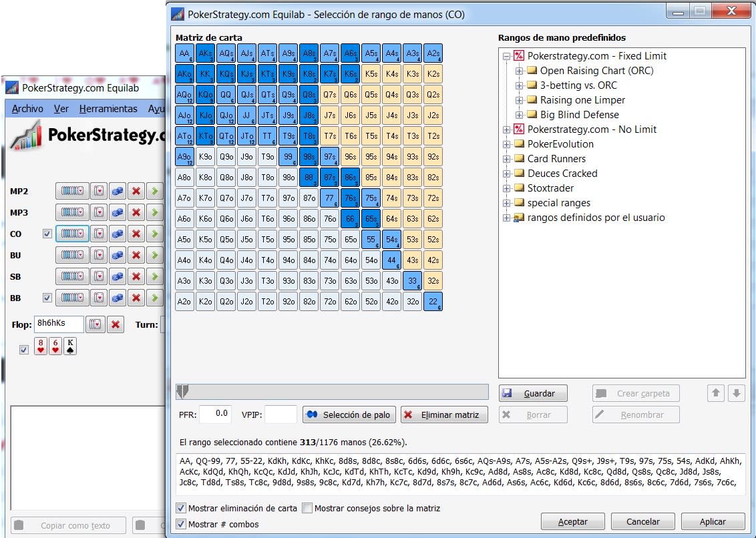Clear BB range with red X
Viewport: 756px width, 538px height.
pos(136,298)
